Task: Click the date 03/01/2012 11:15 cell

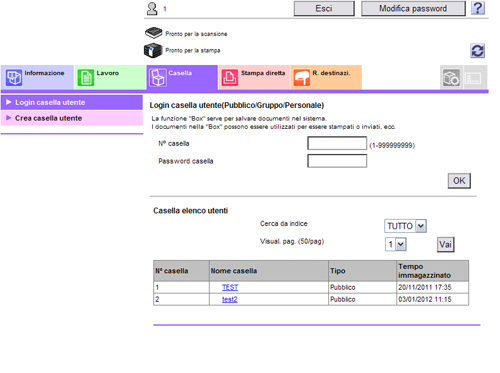Action: coord(433,299)
